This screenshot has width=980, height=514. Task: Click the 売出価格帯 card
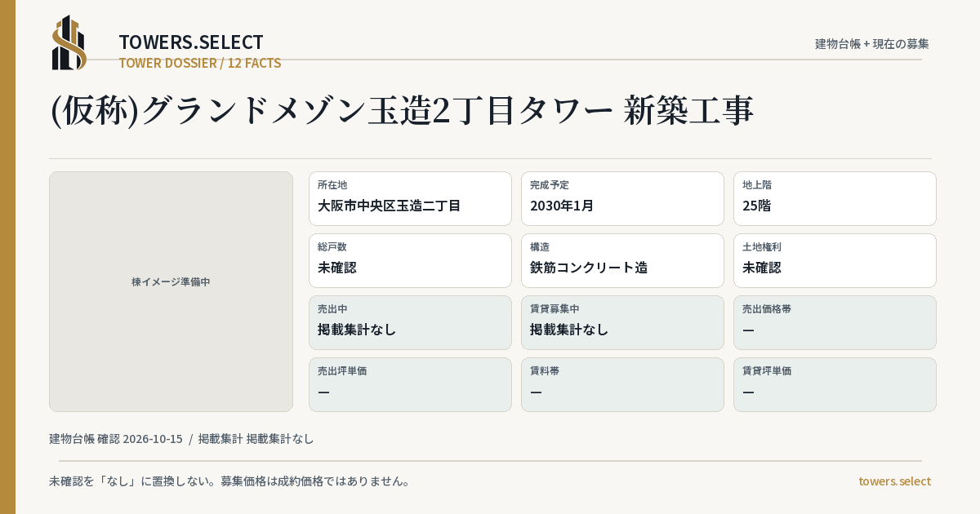(835, 322)
